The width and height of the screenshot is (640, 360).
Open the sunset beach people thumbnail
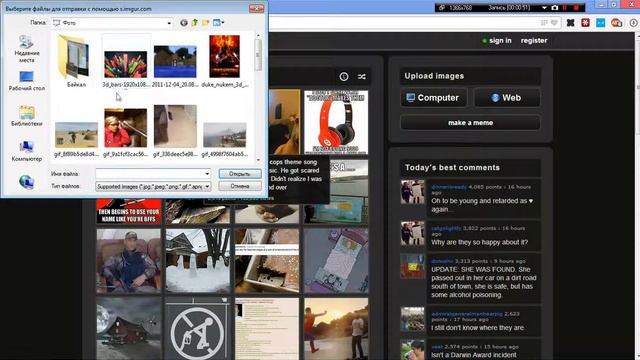coord(336,329)
